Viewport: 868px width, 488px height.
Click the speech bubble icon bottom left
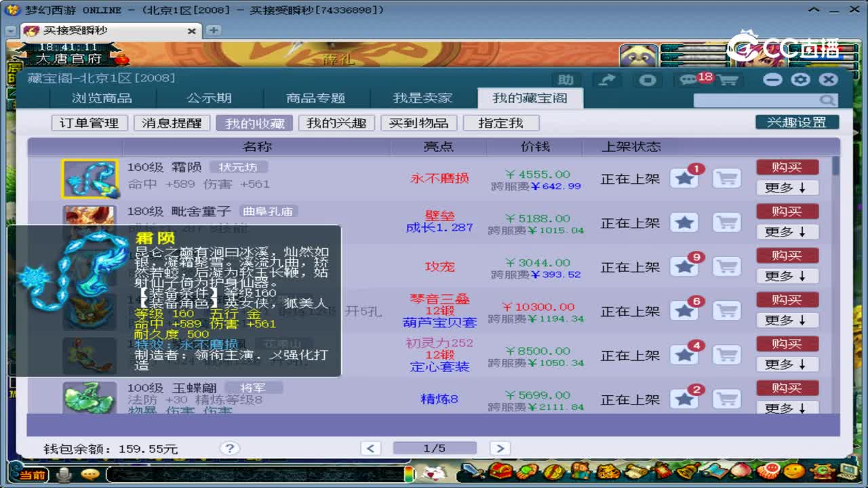90,474
